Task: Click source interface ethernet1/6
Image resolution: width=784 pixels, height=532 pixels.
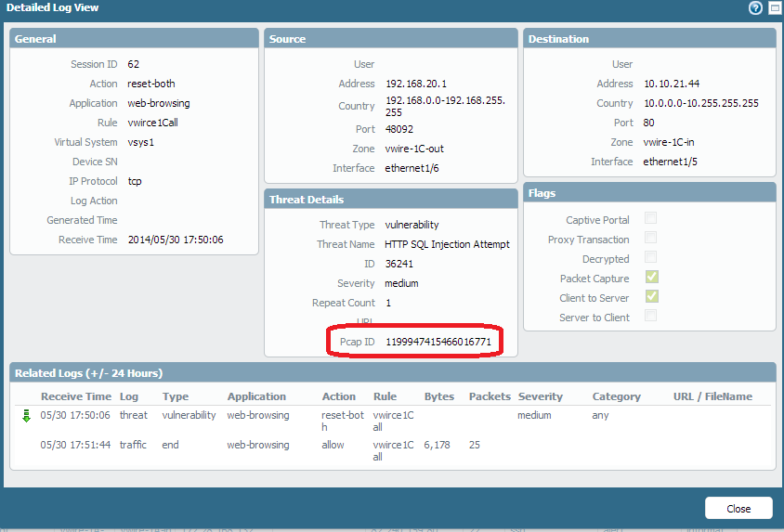Action: click(412, 168)
